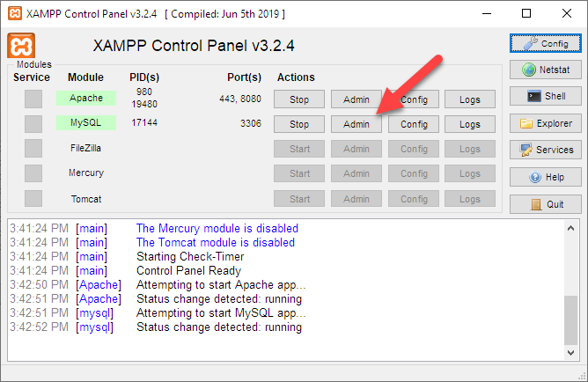Toggle the Apache service checkbox
The width and height of the screenshot is (588, 382).
(x=33, y=99)
